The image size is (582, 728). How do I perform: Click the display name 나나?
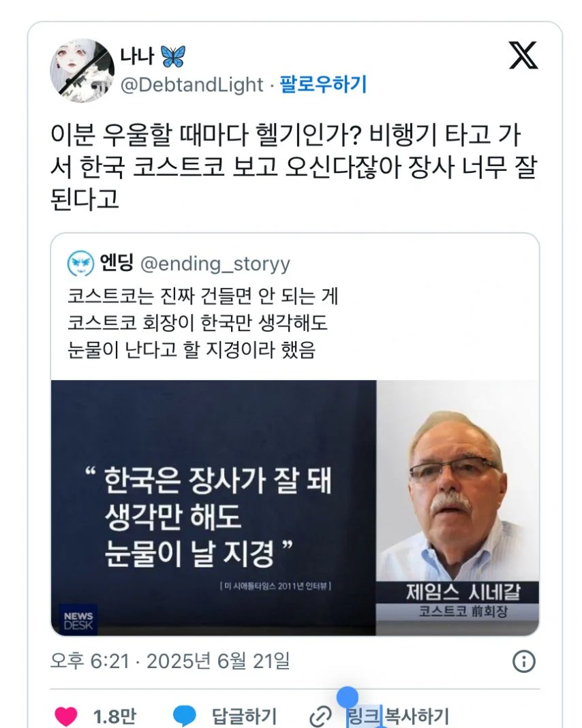tap(137, 56)
